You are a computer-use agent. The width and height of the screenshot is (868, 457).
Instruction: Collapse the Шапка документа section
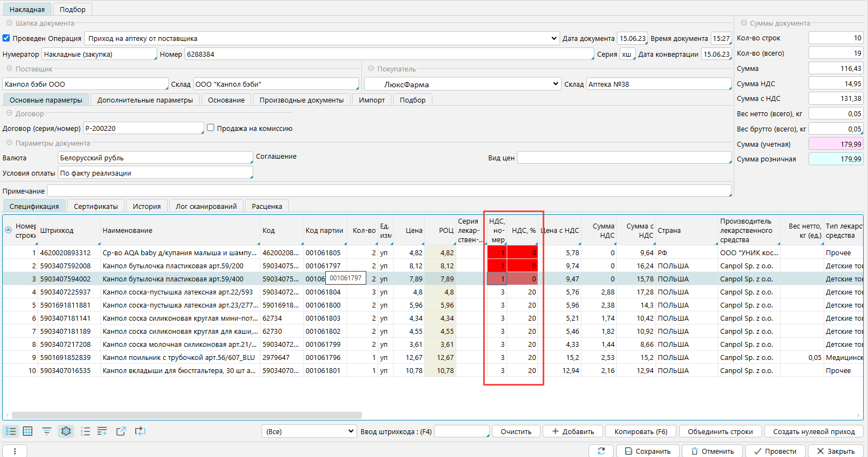click(x=9, y=23)
